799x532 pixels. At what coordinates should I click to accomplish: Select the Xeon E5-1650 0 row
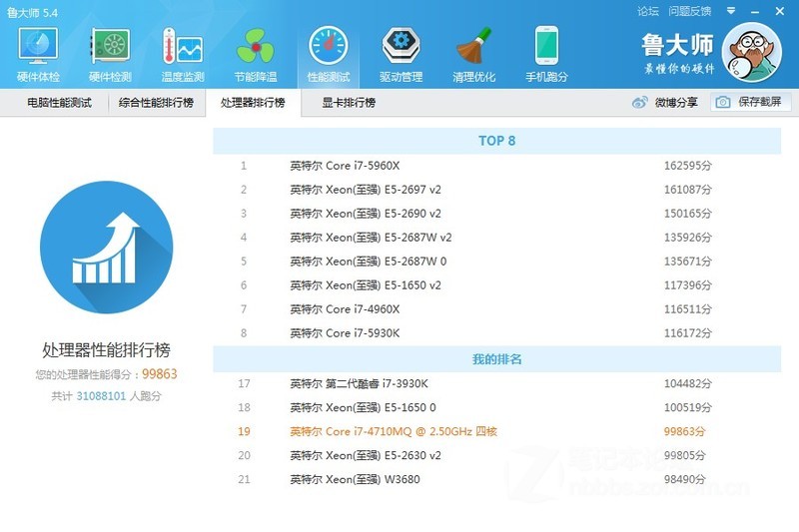tap(496, 407)
